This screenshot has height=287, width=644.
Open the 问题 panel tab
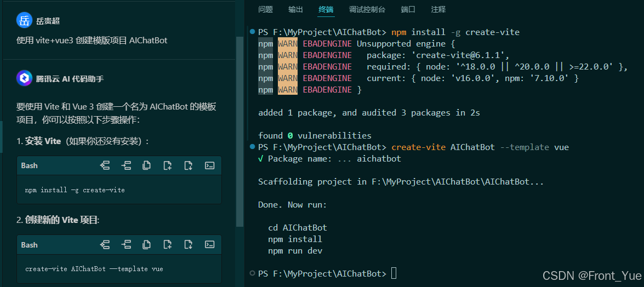265,9
